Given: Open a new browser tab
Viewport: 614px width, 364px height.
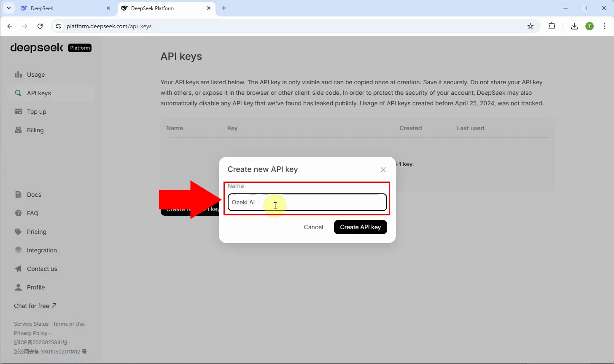Looking at the screenshot, I should 224,8.
